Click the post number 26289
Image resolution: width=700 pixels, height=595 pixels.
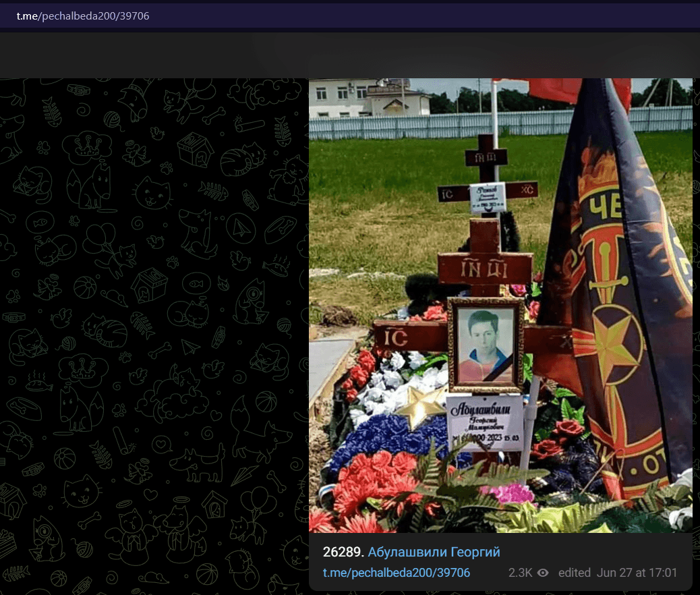(x=341, y=552)
